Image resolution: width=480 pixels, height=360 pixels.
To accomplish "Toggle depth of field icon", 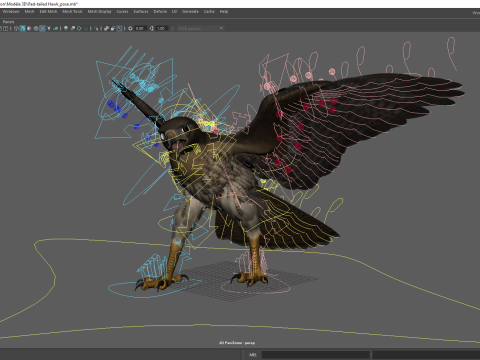I will tap(86, 28).
